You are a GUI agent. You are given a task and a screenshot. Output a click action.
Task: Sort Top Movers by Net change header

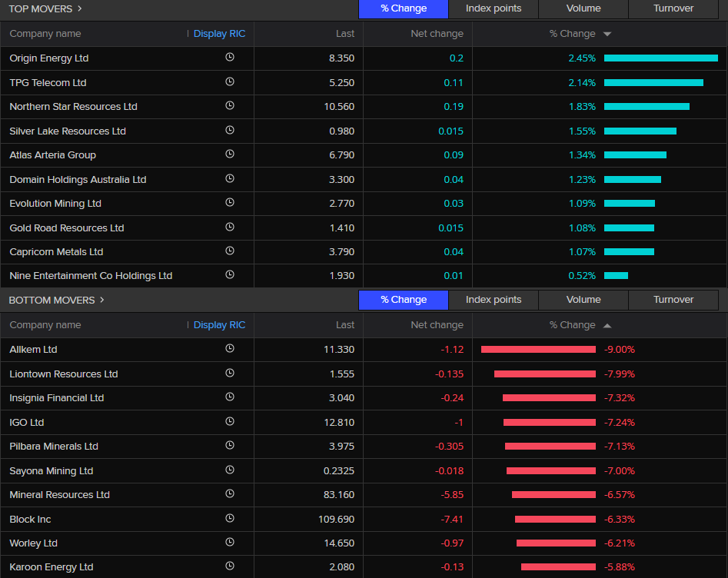tap(437, 34)
